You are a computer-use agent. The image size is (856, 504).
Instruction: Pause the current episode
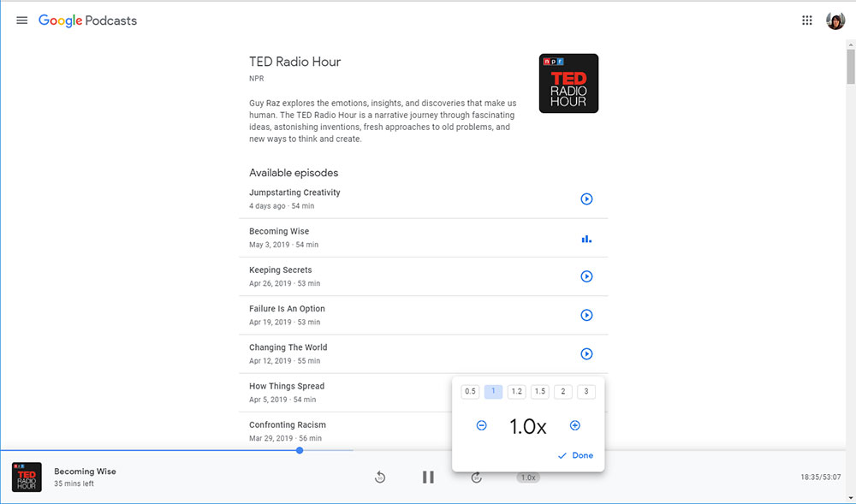[x=428, y=477]
